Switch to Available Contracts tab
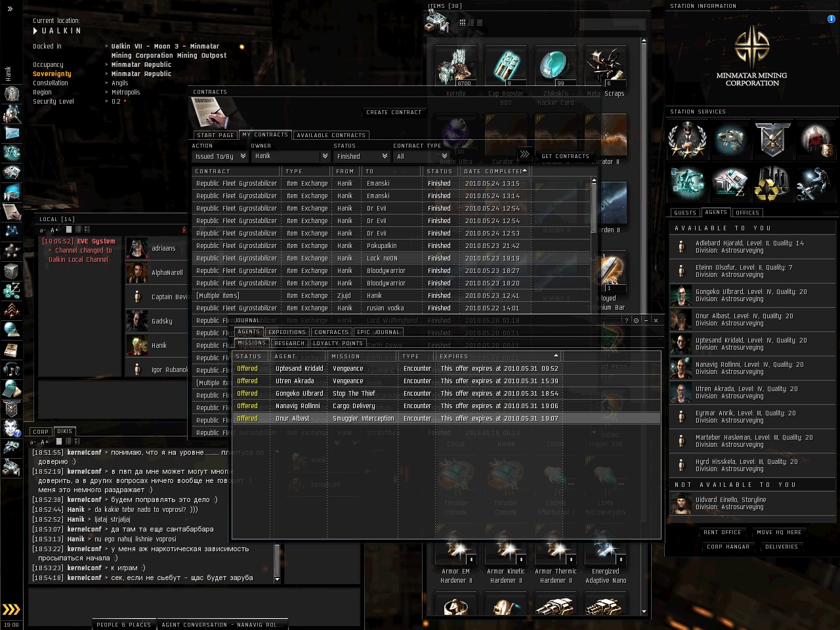The height and width of the screenshot is (630, 840). [331, 135]
